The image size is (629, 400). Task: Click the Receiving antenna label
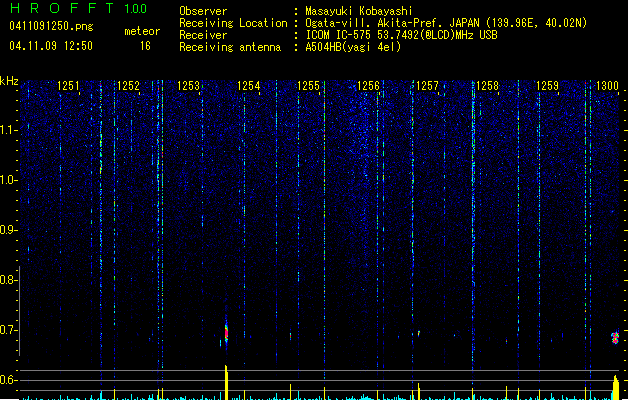point(230,47)
